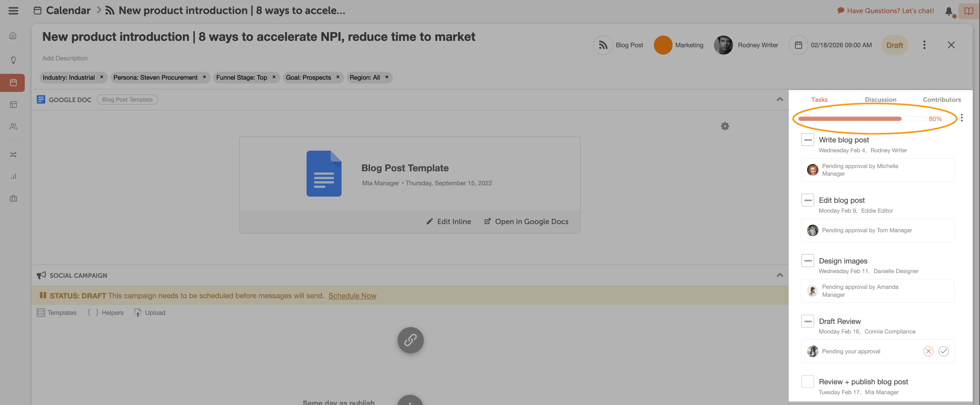Toggle the Design images task checkbox
The image size is (980, 405).
[x=807, y=261]
